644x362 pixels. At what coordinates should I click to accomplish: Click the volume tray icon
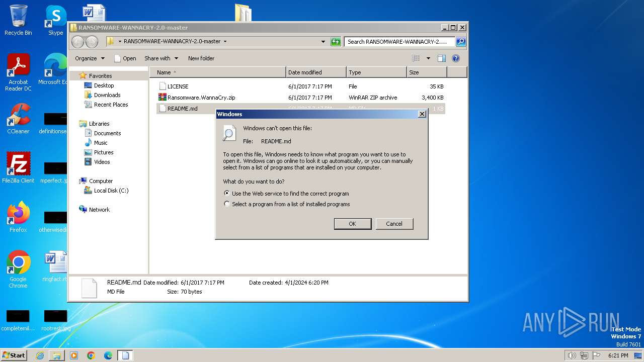coord(572,355)
